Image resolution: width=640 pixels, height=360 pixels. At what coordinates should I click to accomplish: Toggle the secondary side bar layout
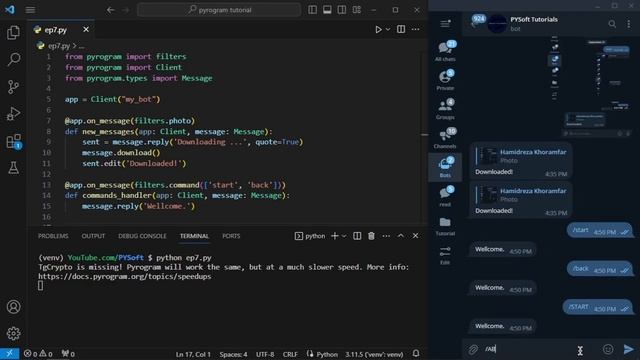coord(342,10)
